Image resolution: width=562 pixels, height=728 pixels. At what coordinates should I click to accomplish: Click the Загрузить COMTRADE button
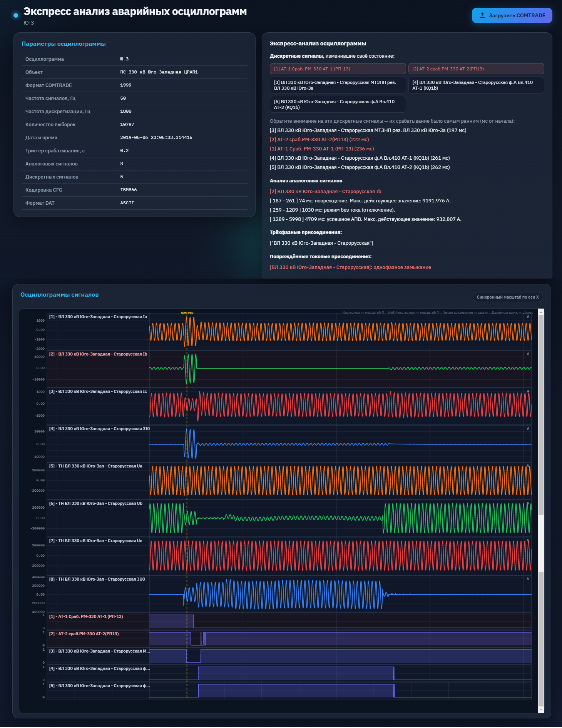[512, 15]
